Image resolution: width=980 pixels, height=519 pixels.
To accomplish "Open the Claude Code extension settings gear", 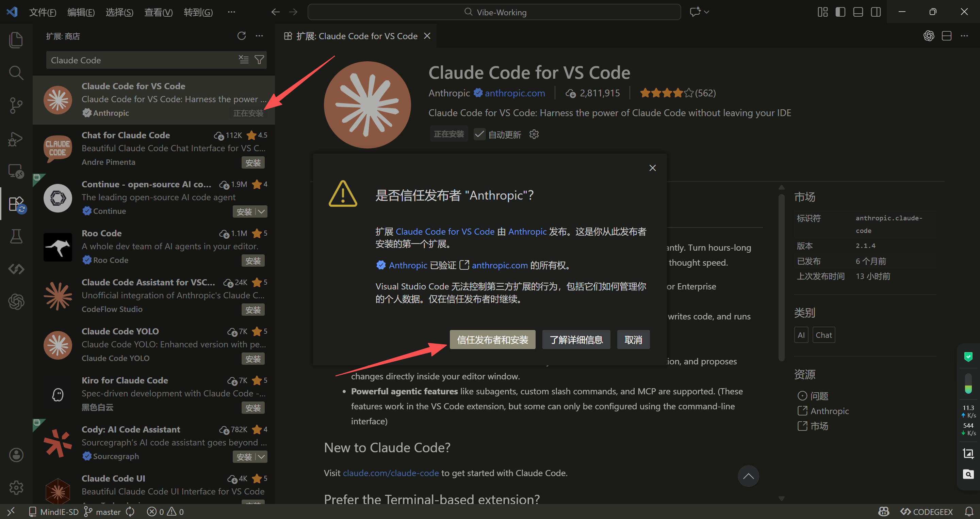I will coord(534,134).
